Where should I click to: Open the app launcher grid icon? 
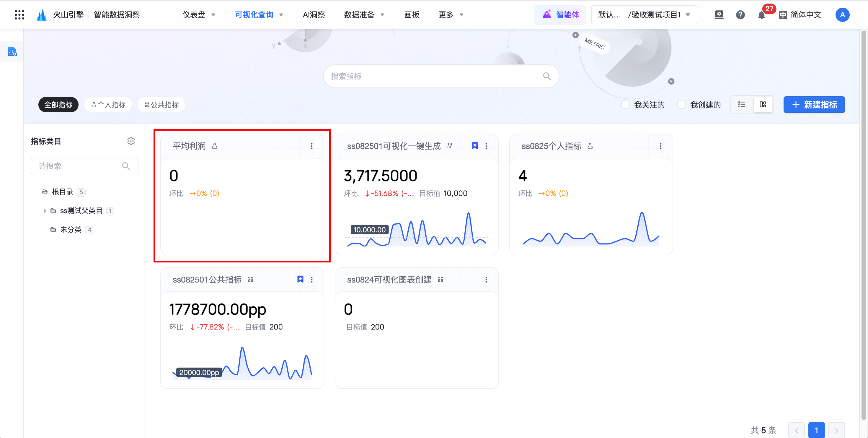pyautogui.click(x=19, y=14)
